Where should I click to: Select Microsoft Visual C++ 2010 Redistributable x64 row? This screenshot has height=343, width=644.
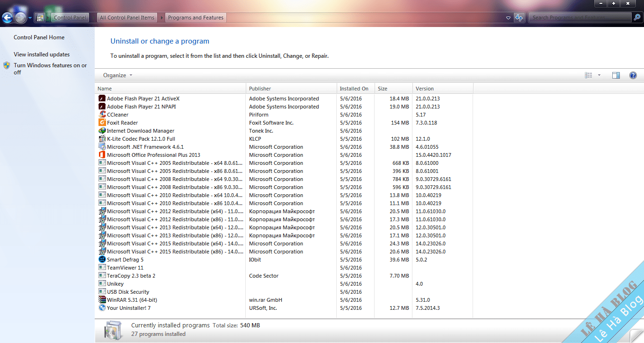pyautogui.click(x=284, y=195)
